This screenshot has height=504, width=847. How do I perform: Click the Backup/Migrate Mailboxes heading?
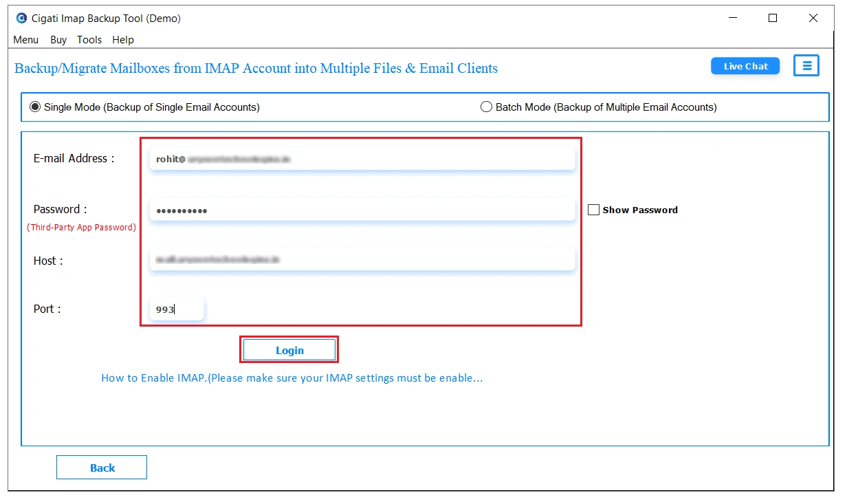[256, 68]
